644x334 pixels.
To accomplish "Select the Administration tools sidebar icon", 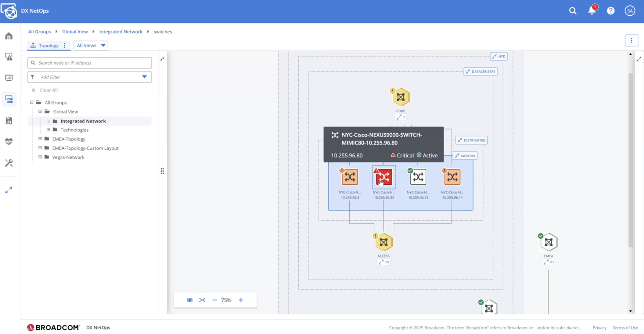I will pos(9,163).
